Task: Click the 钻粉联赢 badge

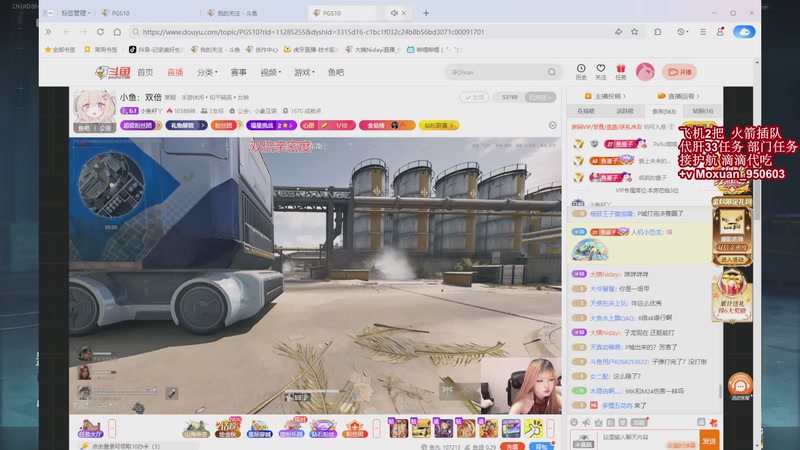Action: (x=439, y=126)
